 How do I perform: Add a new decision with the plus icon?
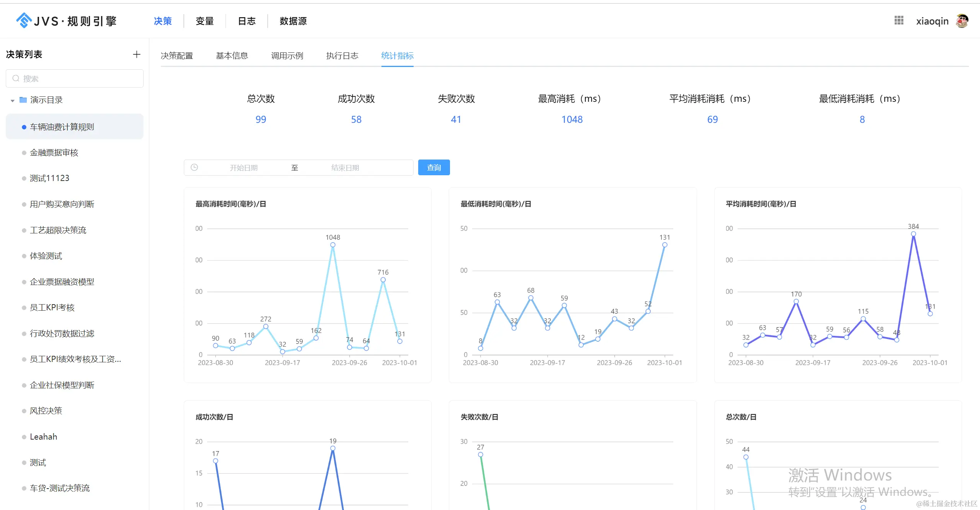[x=136, y=54]
